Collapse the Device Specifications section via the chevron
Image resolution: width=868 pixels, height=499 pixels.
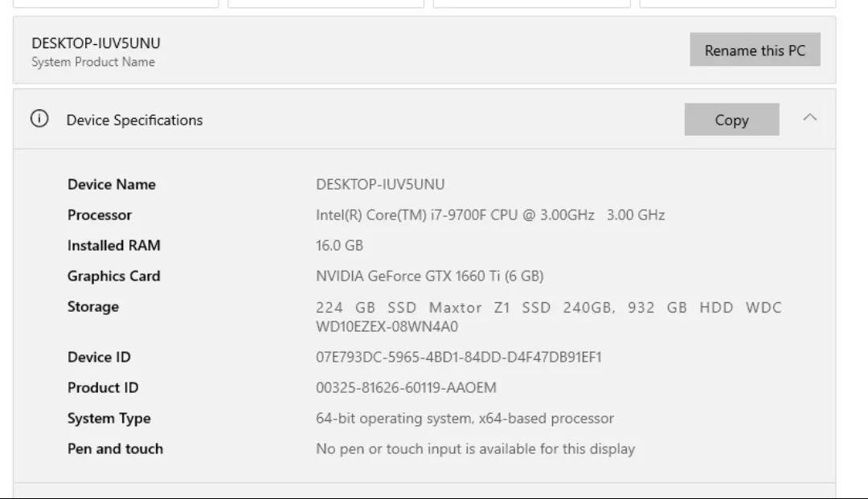pyautogui.click(x=811, y=117)
